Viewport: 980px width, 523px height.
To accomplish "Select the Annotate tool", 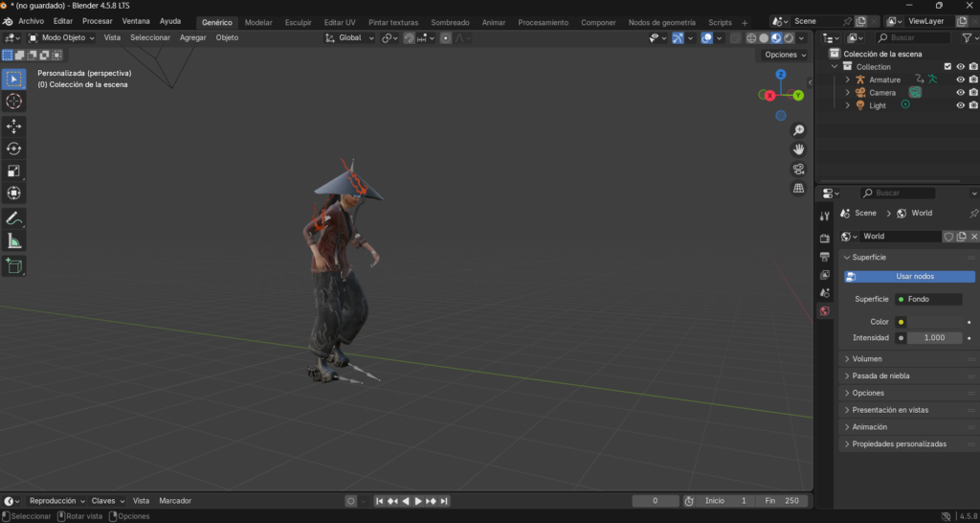I will (x=13, y=219).
